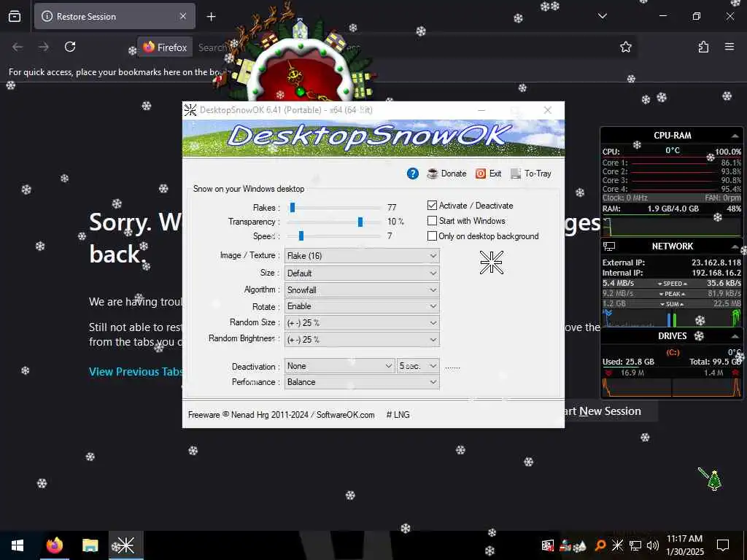Send DesktopSnowOK To-Tray

[x=531, y=174]
